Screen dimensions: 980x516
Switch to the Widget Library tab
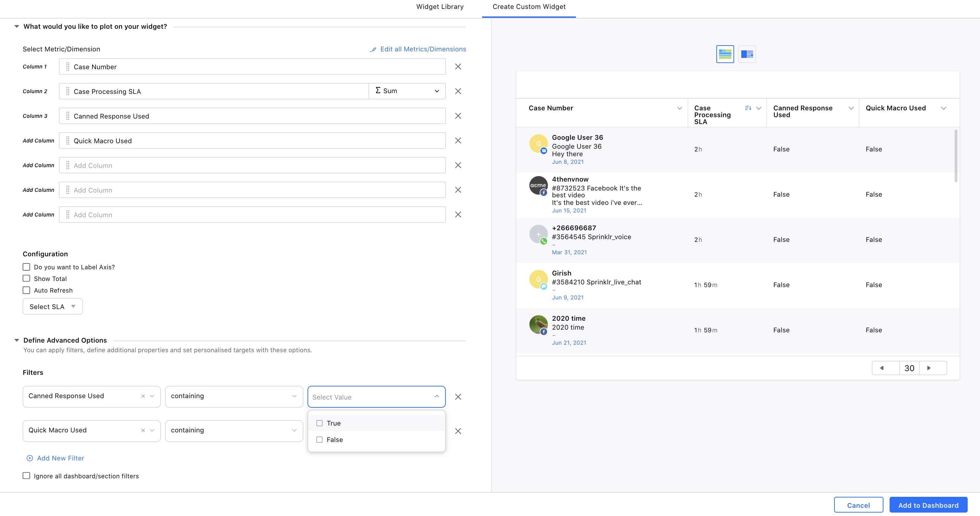coord(440,7)
